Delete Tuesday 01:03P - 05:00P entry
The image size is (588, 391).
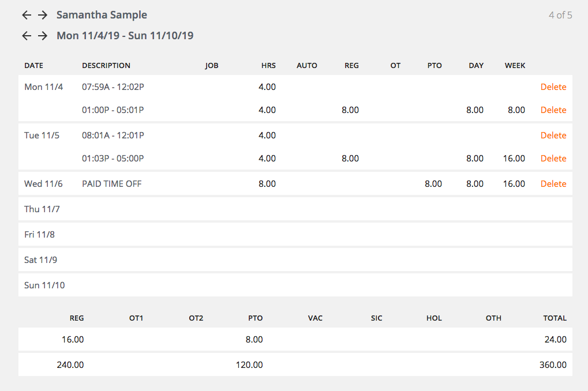553,159
